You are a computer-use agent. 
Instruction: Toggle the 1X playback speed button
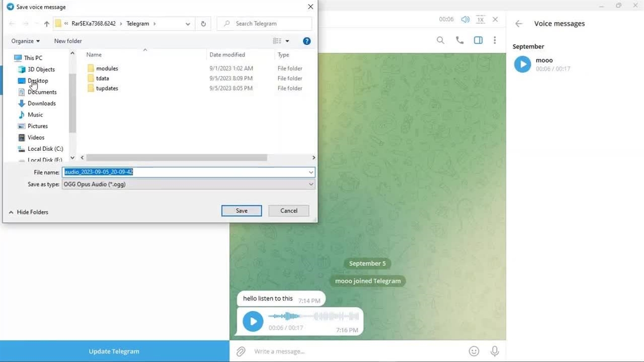click(x=480, y=19)
